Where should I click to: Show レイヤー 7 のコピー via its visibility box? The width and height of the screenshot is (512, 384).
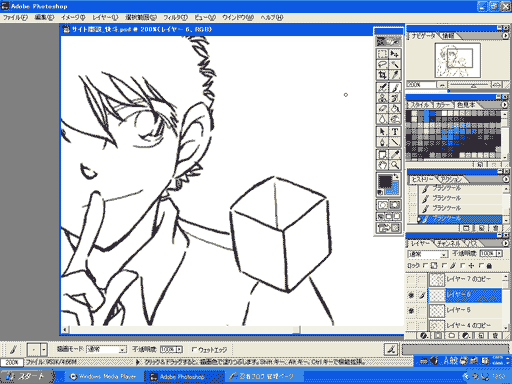click(411, 280)
